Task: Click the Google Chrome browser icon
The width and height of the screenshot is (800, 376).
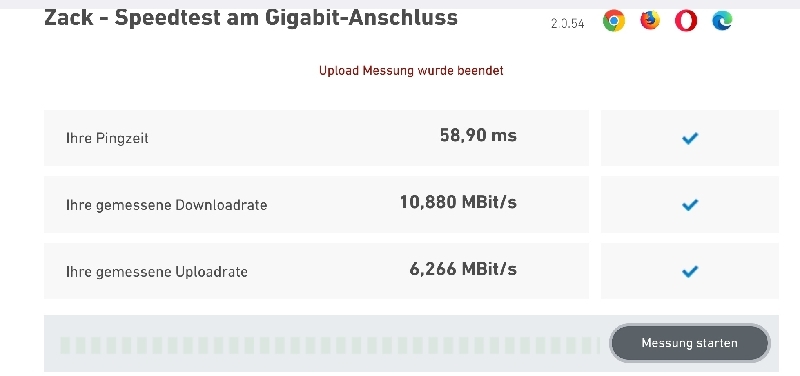Action: coord(614,21)
